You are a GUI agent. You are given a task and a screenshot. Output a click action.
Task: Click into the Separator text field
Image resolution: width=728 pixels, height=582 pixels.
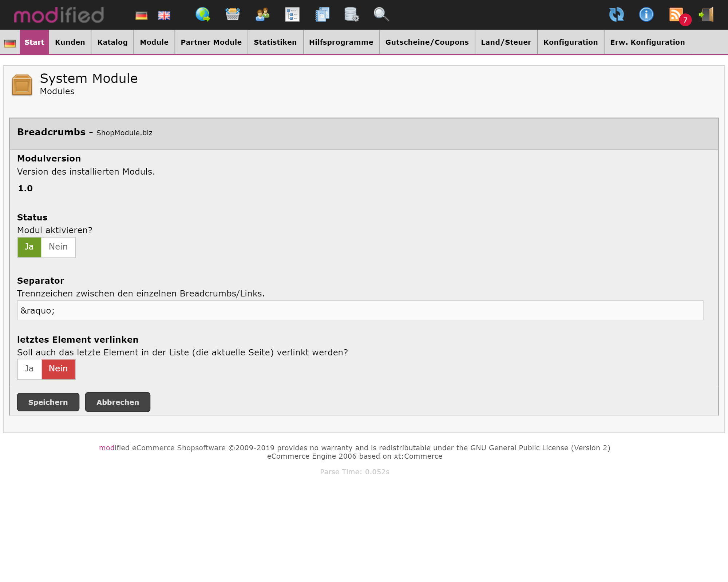tap(360, 310)
